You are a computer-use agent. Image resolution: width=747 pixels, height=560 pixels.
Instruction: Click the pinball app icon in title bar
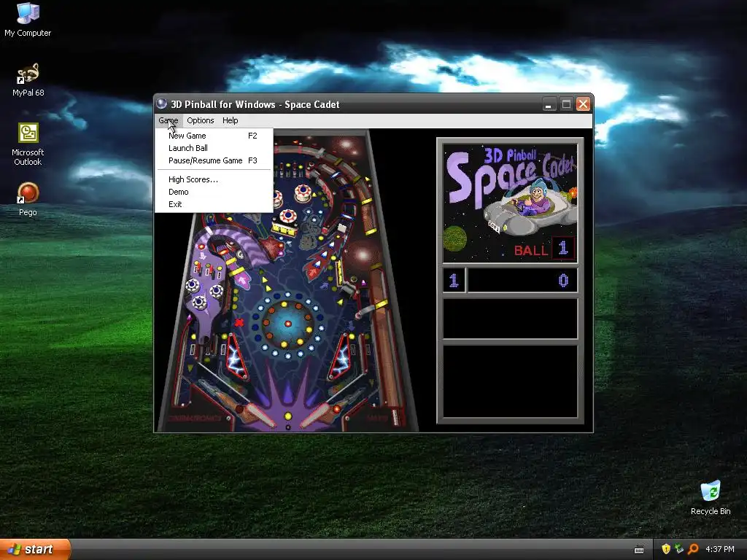tap(162, 104)
